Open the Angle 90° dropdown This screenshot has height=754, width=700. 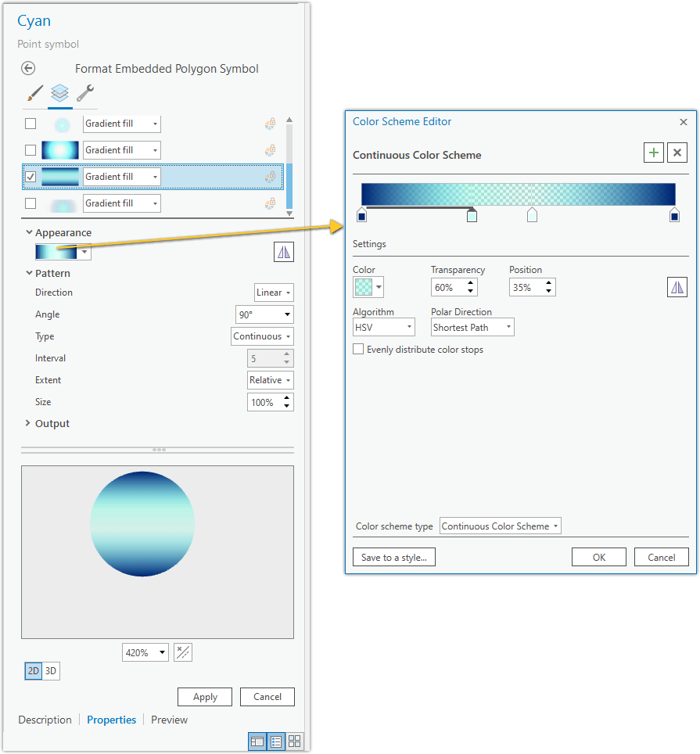point(264,314)
